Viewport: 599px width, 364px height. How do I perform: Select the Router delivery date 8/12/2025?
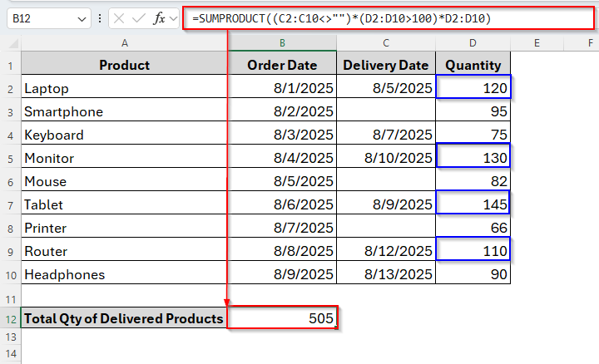[x=386, y=251]
